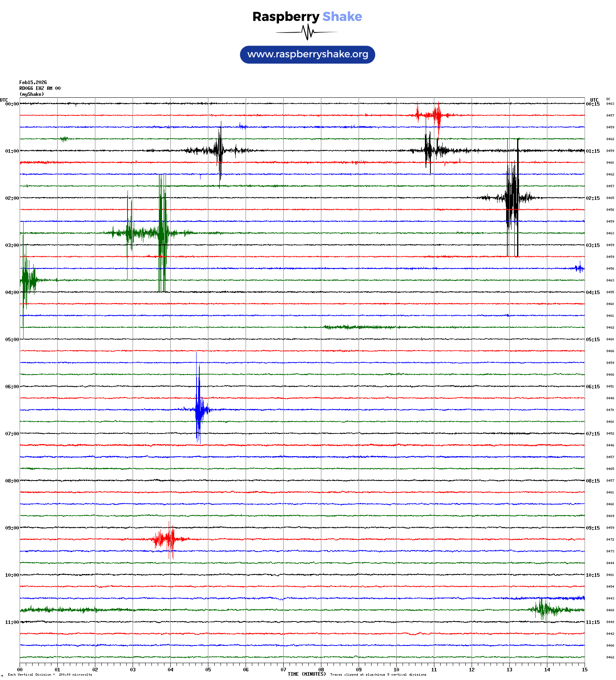616x680 pixels.
Task: Click the 11:15 time label on right axis
Action: tap(592, 622)
